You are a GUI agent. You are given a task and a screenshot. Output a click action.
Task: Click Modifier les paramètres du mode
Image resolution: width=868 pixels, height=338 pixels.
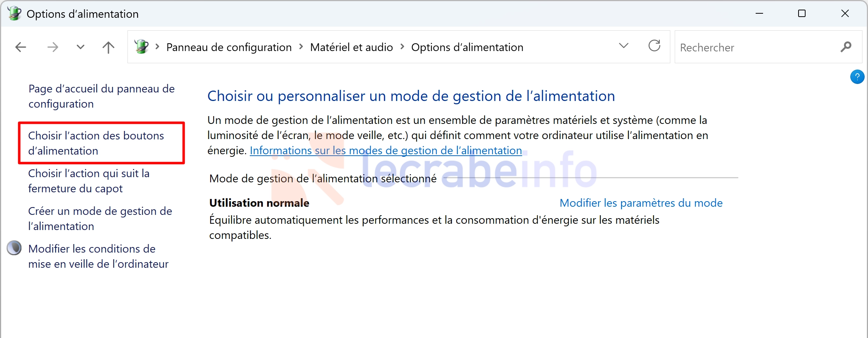click(x=641, y=203)
